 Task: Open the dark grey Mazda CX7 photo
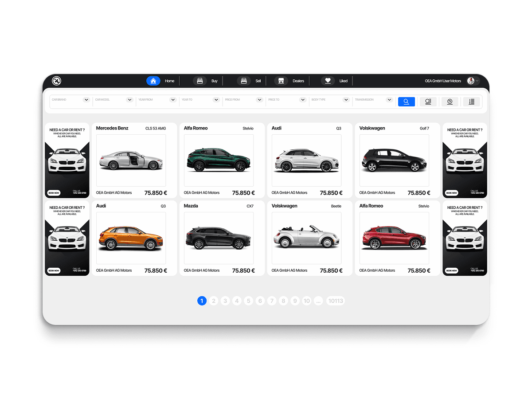pos(219,238)
